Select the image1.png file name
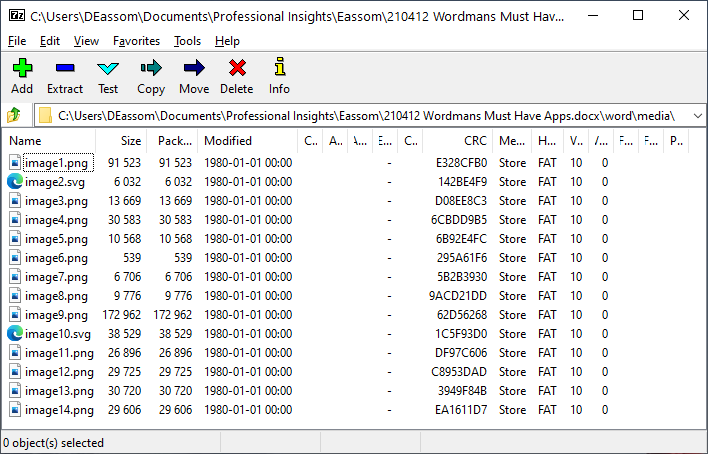The height and width of the screenshot is (454, 708). tap(56, 163)
